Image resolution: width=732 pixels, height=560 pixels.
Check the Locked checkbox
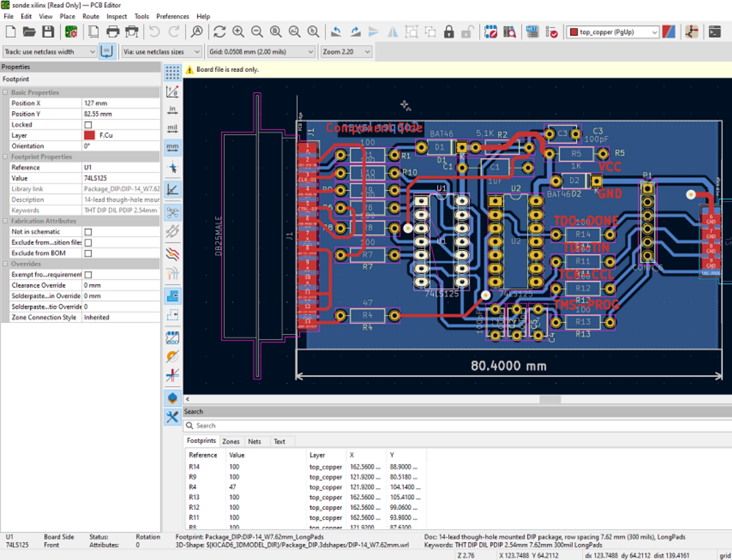click(88, 125)
